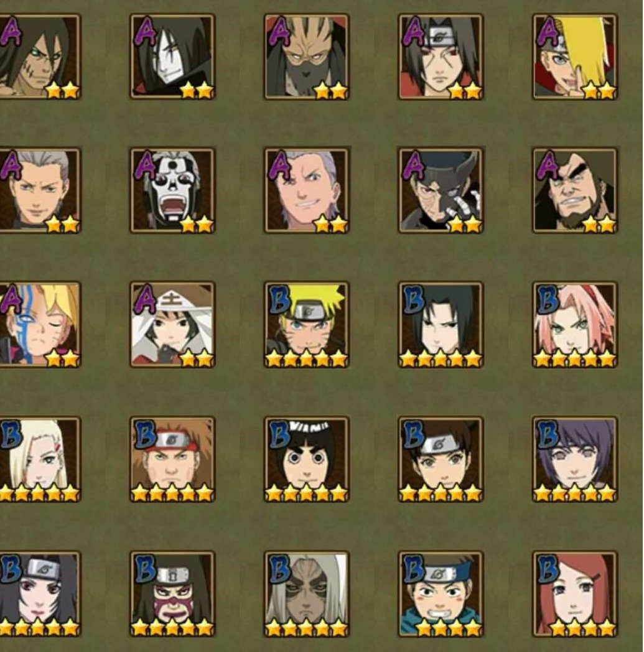Select Konohamaru with the blue headband
This screenshot has width=644, height=652.
[441, 594]
